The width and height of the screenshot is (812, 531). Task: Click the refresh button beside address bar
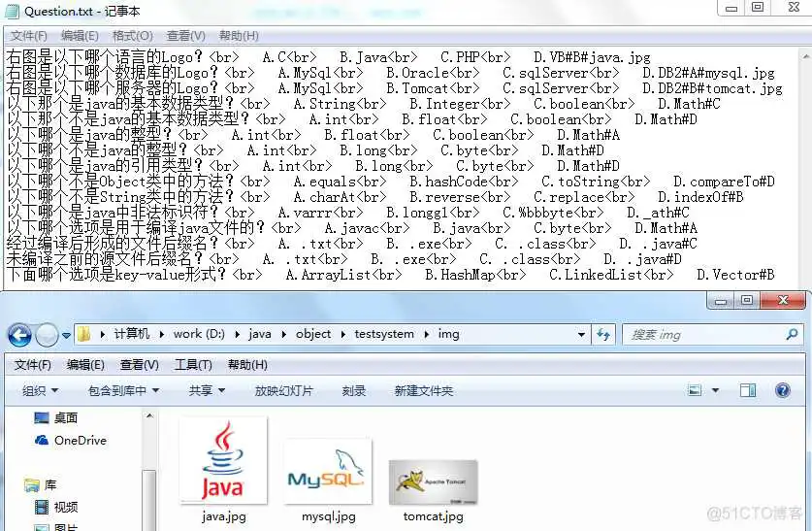[x=603, y=335]
